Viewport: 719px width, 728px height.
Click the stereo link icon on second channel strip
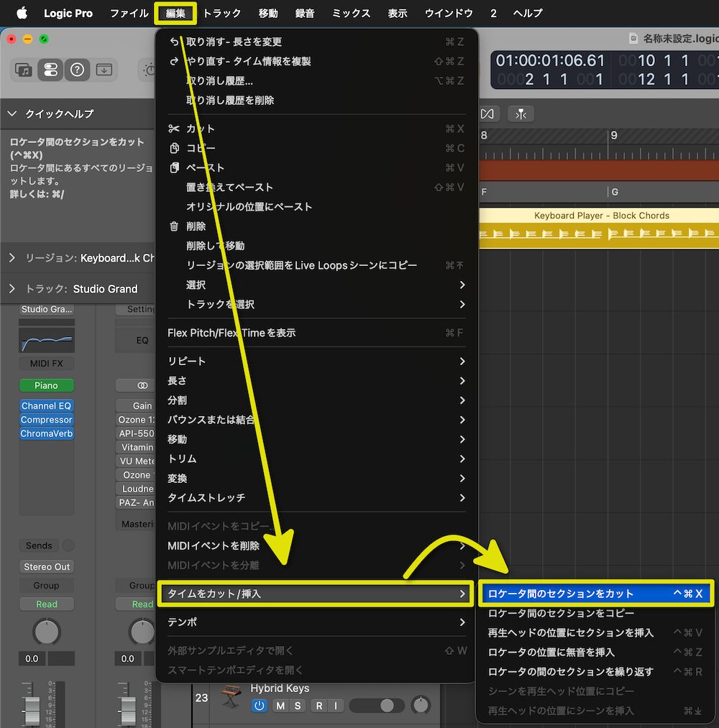click(x=142, y=385)
